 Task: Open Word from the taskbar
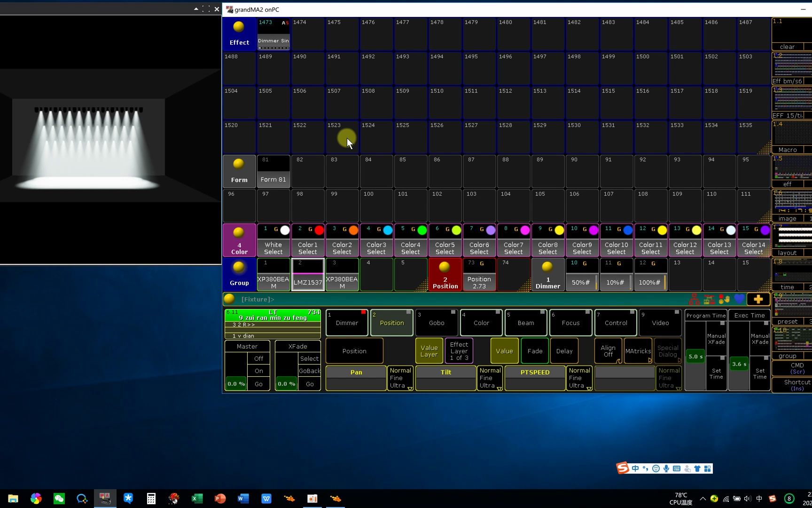tap(243, 499)
